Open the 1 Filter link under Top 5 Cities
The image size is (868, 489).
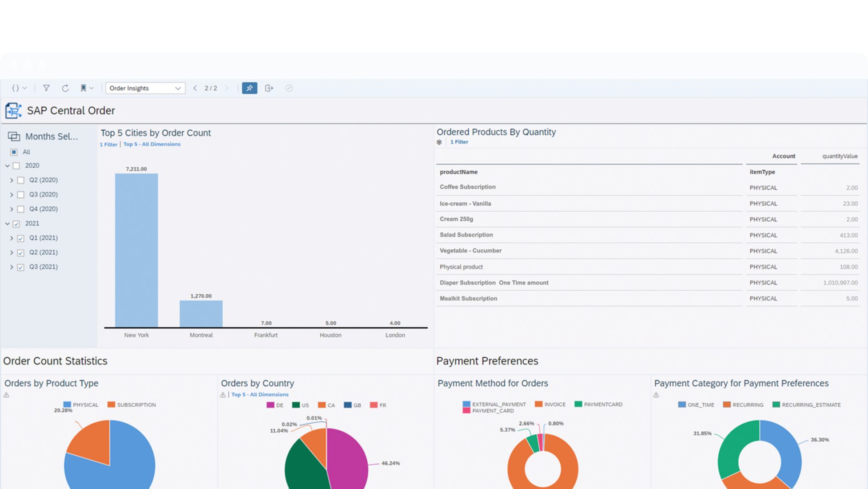point(108,144)
